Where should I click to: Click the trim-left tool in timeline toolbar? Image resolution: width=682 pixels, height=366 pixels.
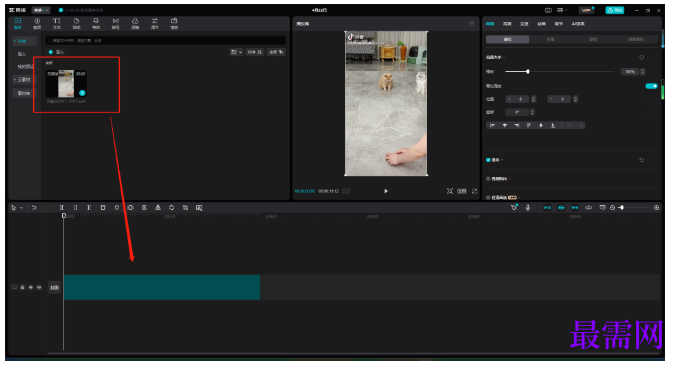[x=75, y=208]
